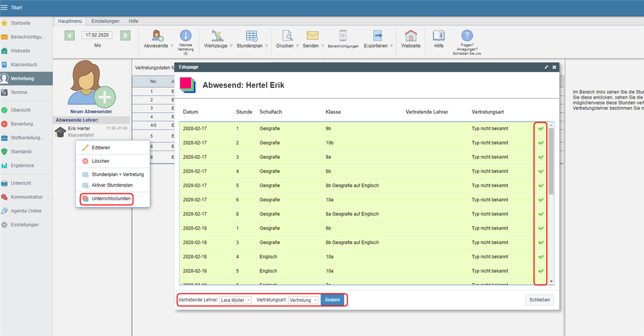Screen dimensions: 644x336
Task: Open the Vertretende Lehrer dropdown
Action: 235,300
